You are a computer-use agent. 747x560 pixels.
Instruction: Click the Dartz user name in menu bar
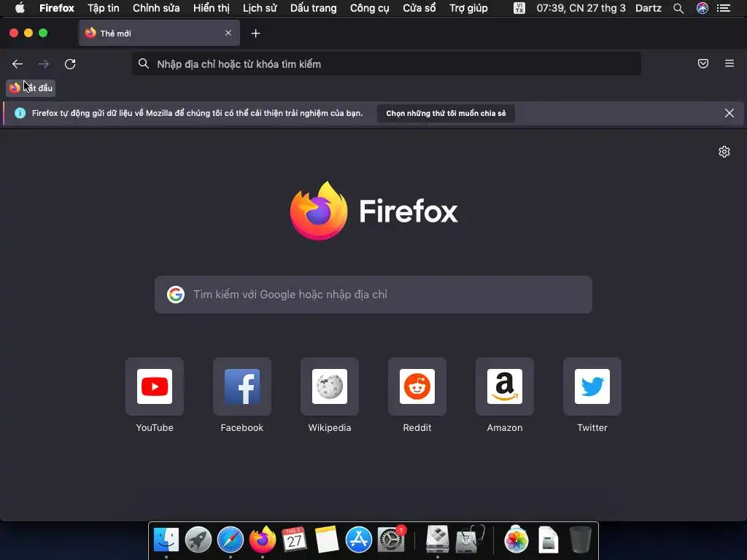[x=649, y=8]
